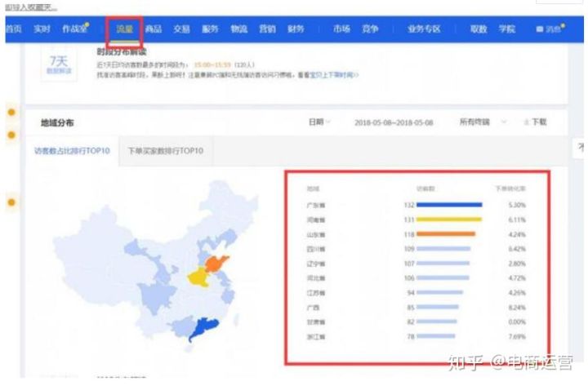The height and width of the screenshot is (386, 588).
Task: Open 作战室 from the top navigation
Action: pos(76,29)
